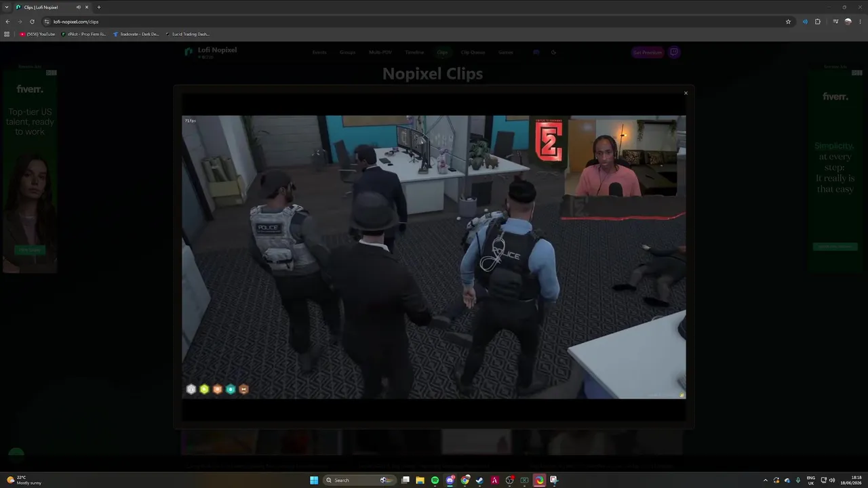The height and width of the screenshot is (488, 868).
Task: Open the Chrome profile avatar
Action: pyautogui.click(x=848, y=22)
